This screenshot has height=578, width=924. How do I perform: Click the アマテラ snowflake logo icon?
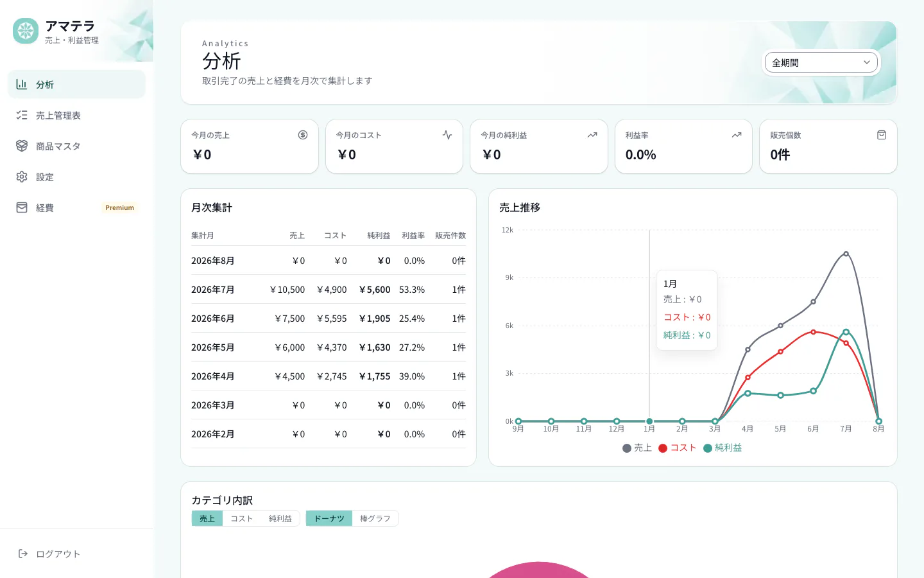click(26, 31)
